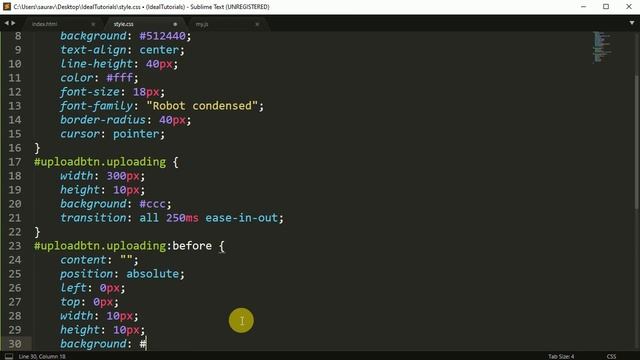640x360 pixels.
Task: Go to previous tab with left arrow
Action: [x=7, y=23]
